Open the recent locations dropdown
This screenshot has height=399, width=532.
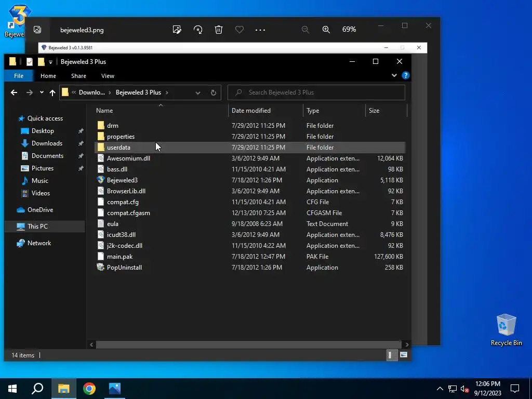[42, 92]
